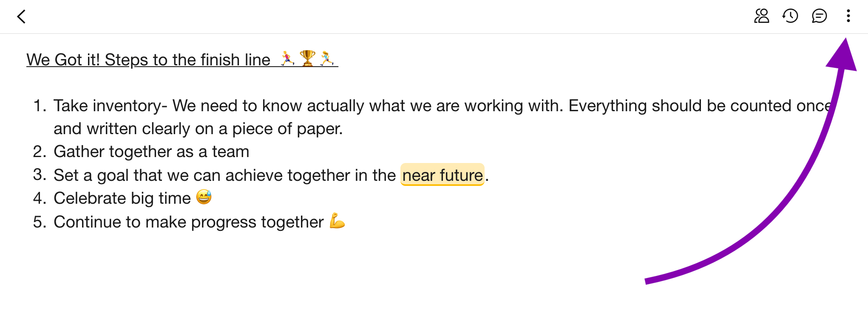Place cursor on 'Take inventory-' text
Viewport: 868px width, 326px height.
click(110, 106)
